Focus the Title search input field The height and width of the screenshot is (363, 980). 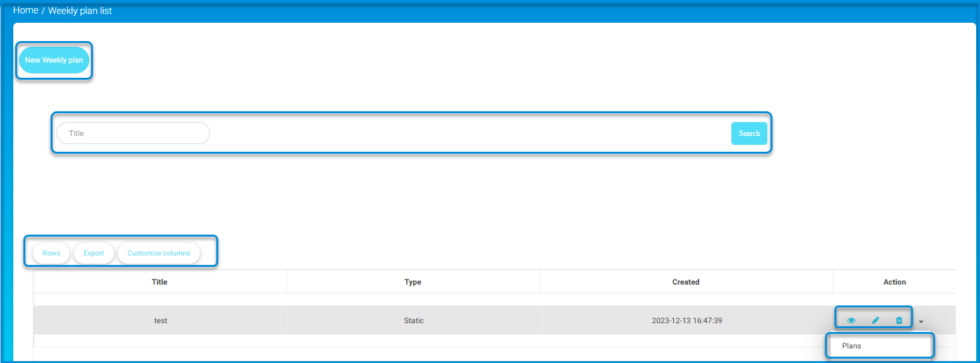(133, 133)
